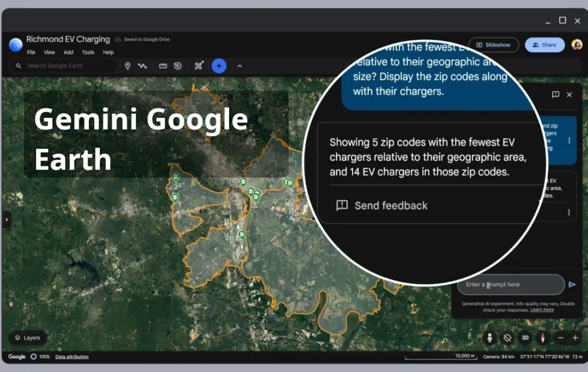Open the View menu
Image resolution: width=588 pixels, height=372 pixels.
(x=49, y=52)
